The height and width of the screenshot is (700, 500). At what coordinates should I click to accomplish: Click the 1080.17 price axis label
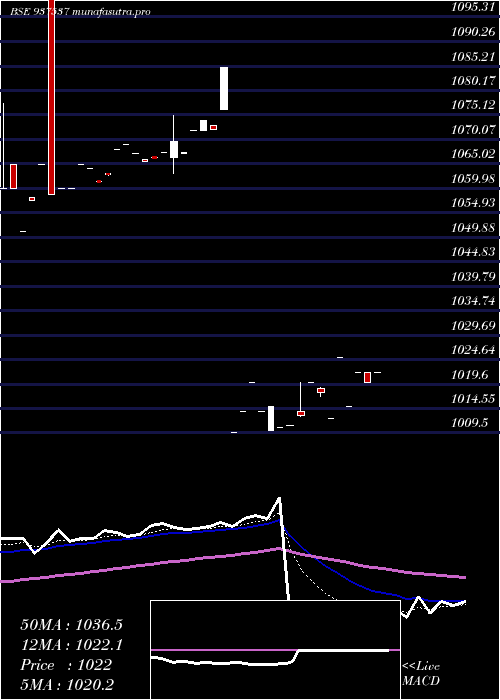tap(472, 81)
